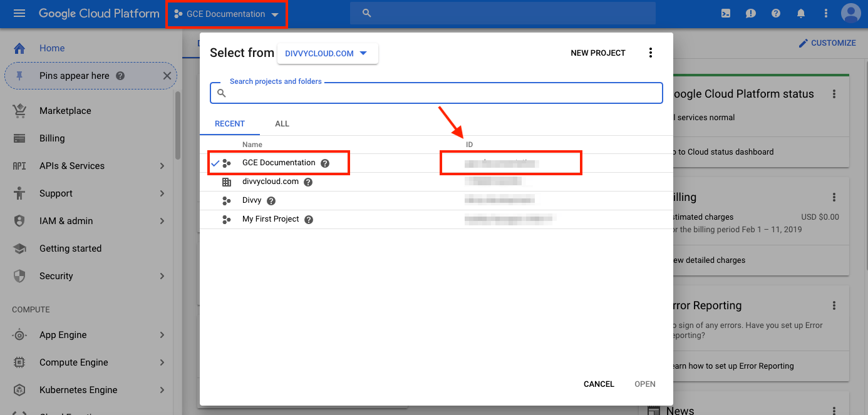The width and height of the screenshot is (868, 415).
Task: Click the Billing card icon
Action: click(x=19, y=138)
